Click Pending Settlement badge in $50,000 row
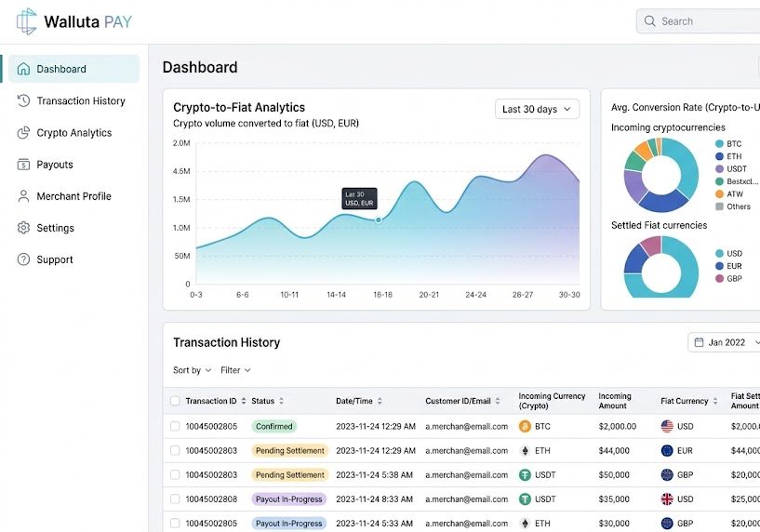This screenshot has width=760, height=532. [290, 474]
